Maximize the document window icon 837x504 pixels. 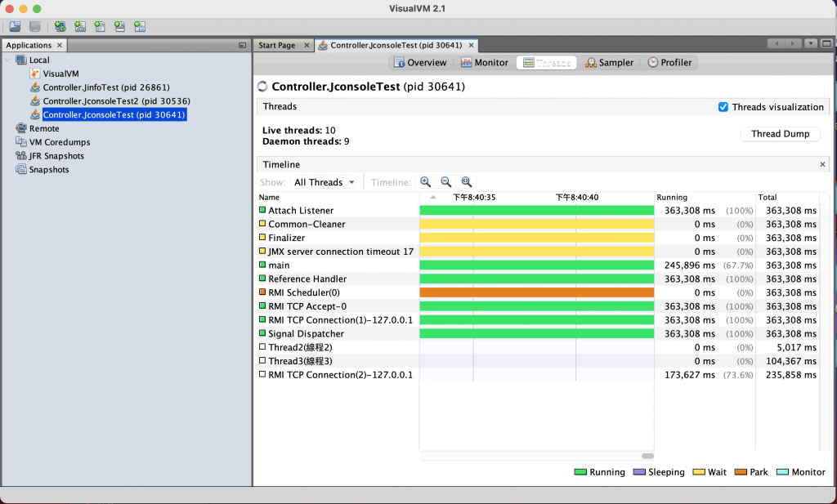[x=826, y=43]
